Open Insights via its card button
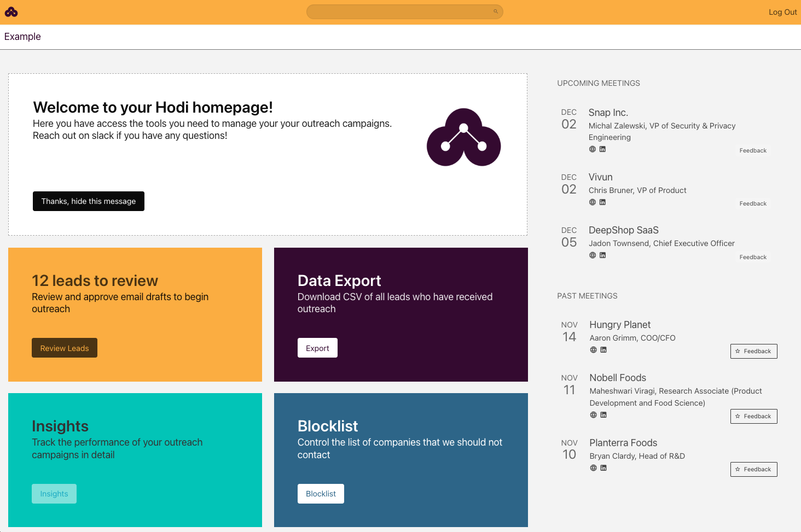Viewport: 801px width, 532px height. click(x=54, y=494)
